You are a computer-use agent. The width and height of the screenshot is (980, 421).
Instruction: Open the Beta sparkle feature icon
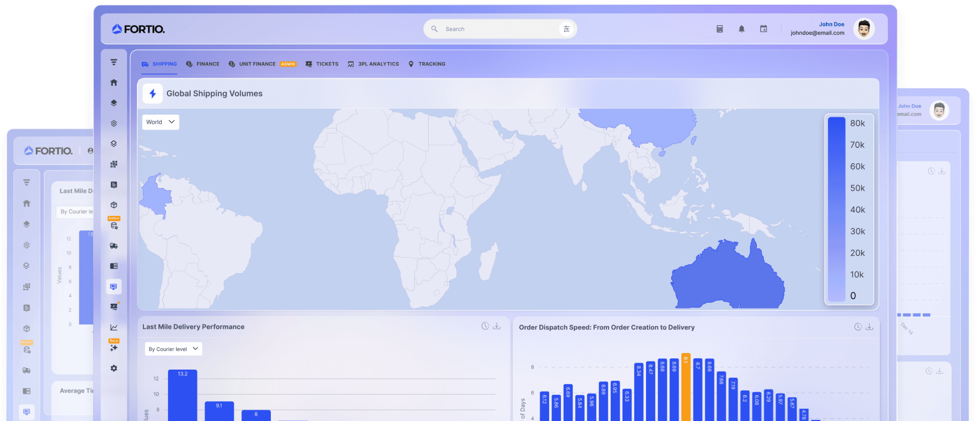point(114,348)
